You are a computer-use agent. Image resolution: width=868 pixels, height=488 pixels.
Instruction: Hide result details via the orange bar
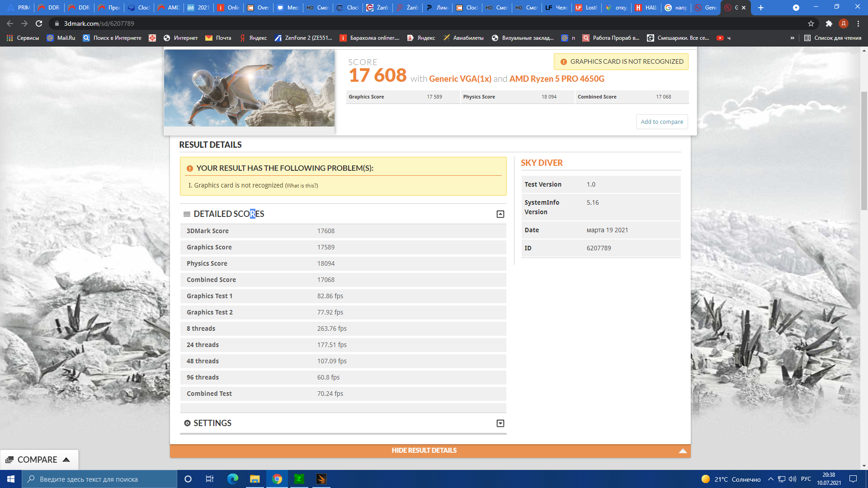click(430, 450)
